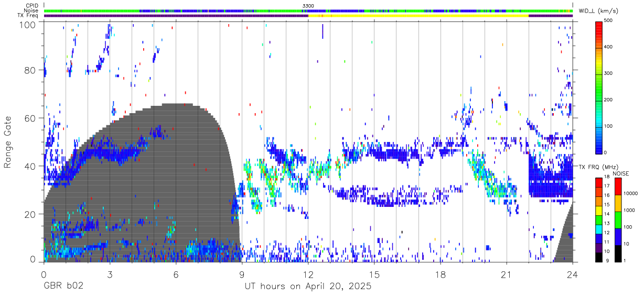Click the '40' label on the Range Gate axis
This screenshot has width=644, height=297.
(31, 166)
